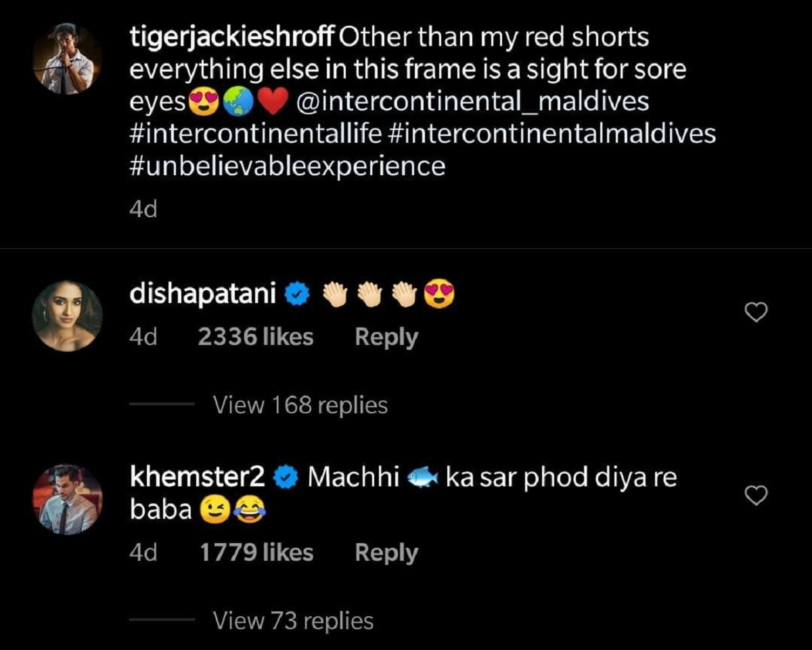Viewport: 812px width, 650px height.
Task: Expand View 73 replies
Action: coord(293,620)
